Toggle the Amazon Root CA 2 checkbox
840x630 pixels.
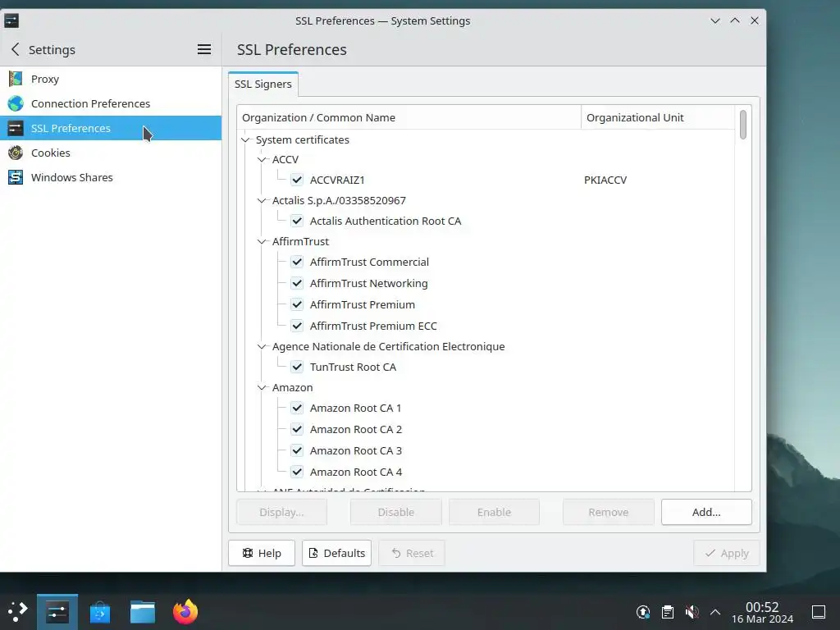pyautogui.click(x=297, y=430)
